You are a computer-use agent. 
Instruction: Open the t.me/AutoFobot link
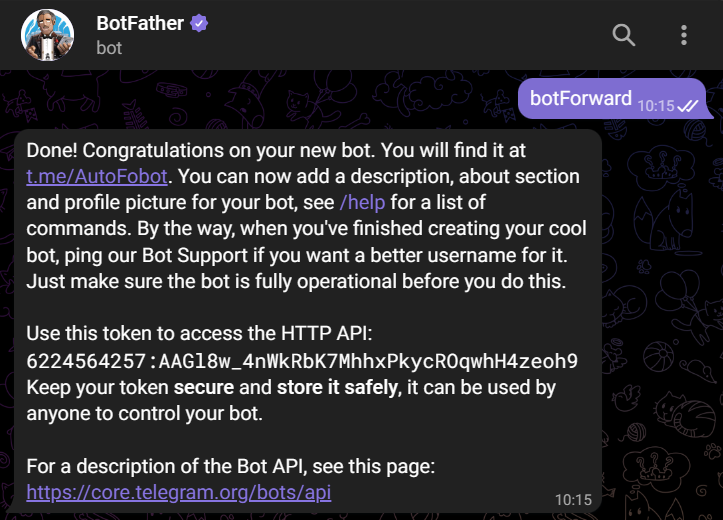pyautogui.click(x=98, y=176)
